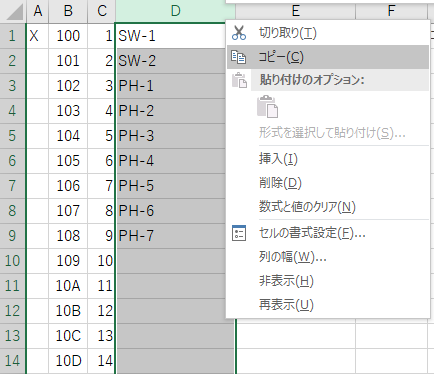Click cell B3 containing 102
434x374 pixels.
click(x=68, y=86)
